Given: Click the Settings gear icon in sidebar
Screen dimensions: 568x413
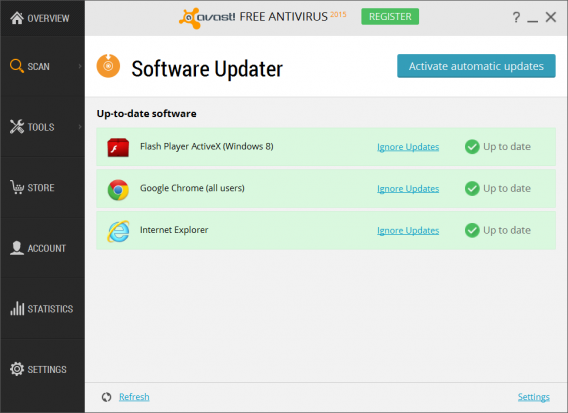Looking at the screenshot, I should pyautogui.click(x=17, y=369).
